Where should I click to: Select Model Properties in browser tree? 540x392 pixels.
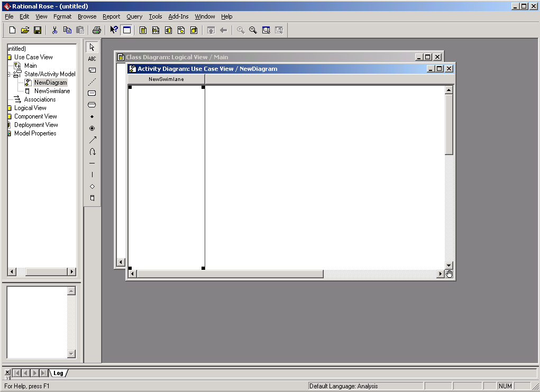(x=35, y=133)
